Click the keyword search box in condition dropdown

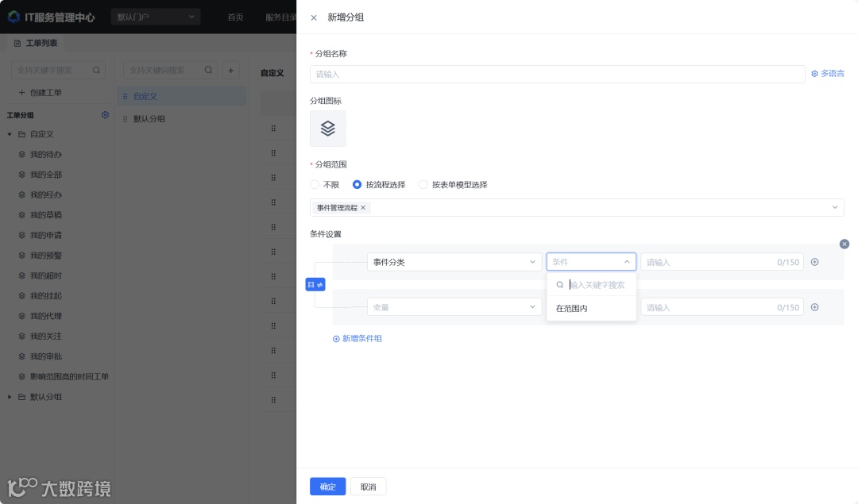(591, 285)
